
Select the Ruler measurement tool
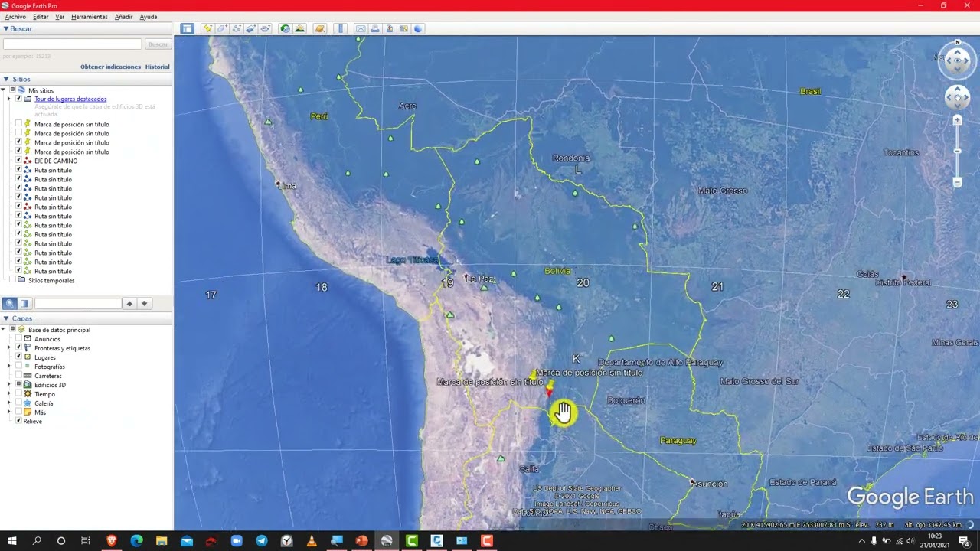coord(341,28)
